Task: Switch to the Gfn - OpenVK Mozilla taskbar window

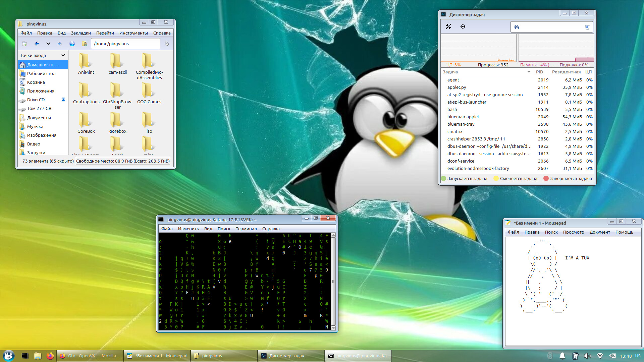Action: point(90,356)
